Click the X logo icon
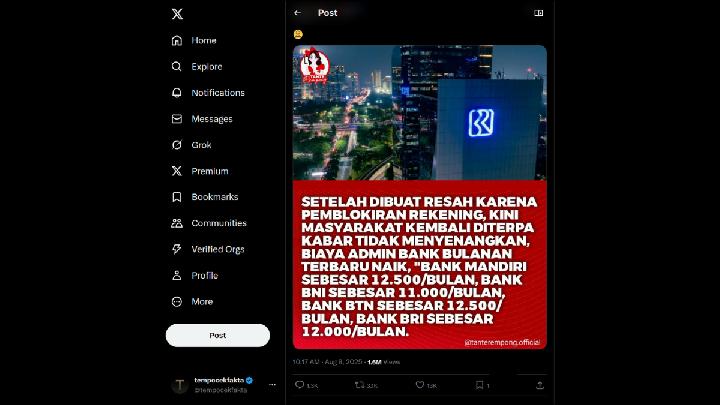Viewport: 720px width, 405px height. coord(177,14)
